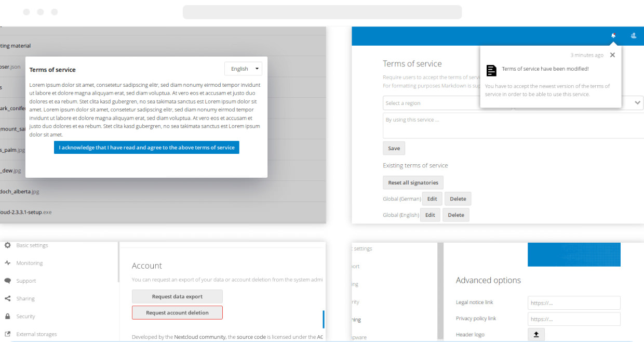Viewport: 644px width, 342px height.
Task: Upload a header logo with upload icon
Action: [536, 335]
